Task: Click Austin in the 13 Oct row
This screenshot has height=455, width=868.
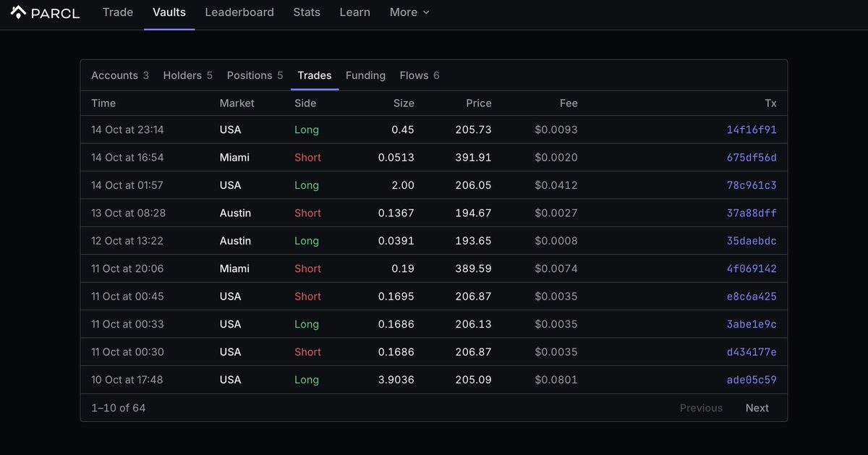Action: (x=235, y=213)
